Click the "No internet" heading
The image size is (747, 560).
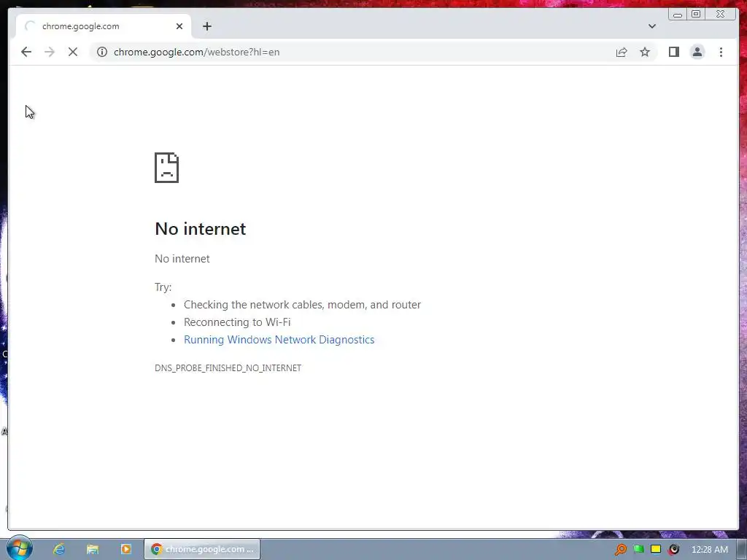(x=200, y=229)
